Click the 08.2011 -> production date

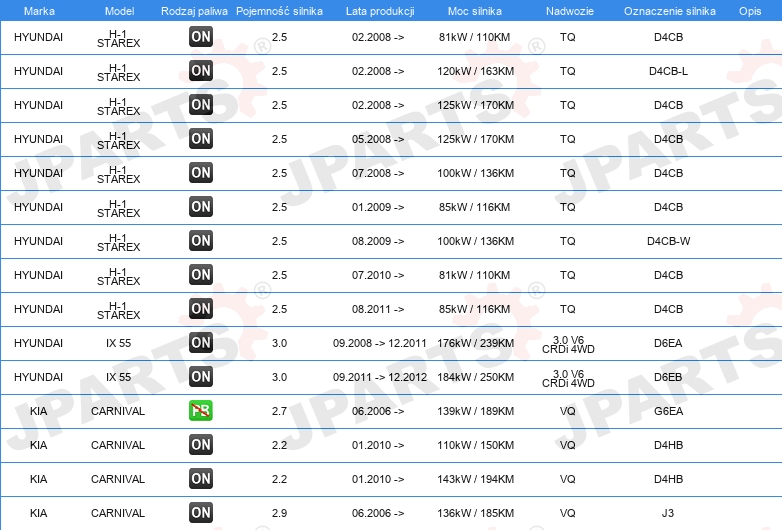[378, 309]
